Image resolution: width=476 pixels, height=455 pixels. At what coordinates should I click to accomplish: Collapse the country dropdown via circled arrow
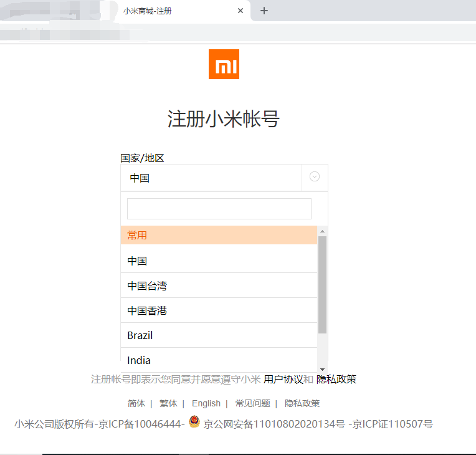(315, 177)
